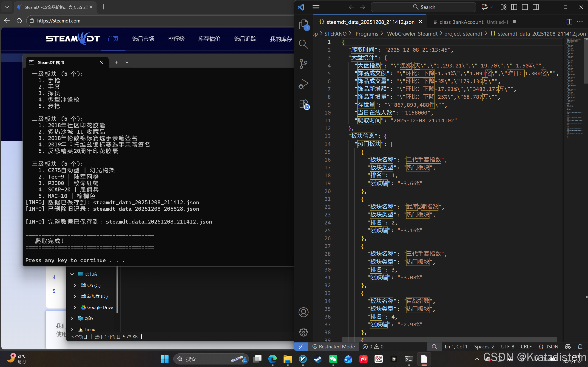
Task: Click the Restricted Mode status button
Action: (334, 347)
